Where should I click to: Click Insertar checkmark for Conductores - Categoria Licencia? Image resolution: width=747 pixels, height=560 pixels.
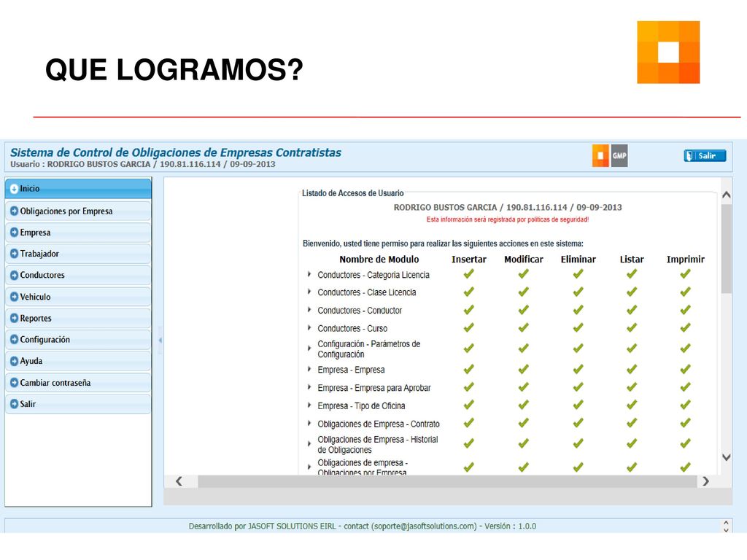point(469,274)
